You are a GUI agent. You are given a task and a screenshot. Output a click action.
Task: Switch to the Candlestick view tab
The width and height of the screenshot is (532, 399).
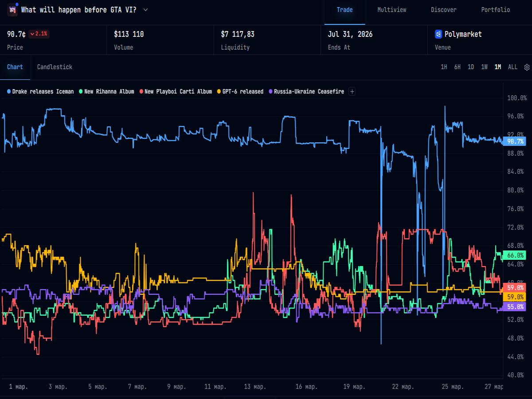[x=55, y=67]
